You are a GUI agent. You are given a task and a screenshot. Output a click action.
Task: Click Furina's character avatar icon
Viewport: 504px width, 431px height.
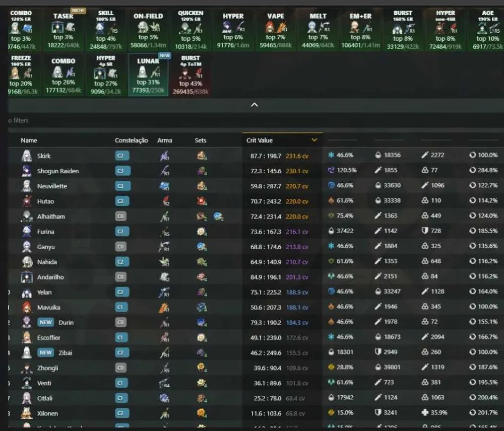pos(27,232)
